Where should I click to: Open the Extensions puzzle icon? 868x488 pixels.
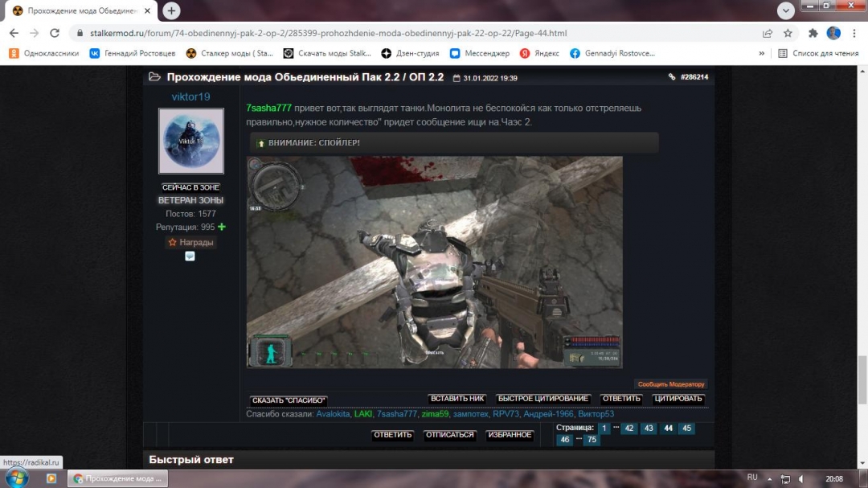[813, 33]
